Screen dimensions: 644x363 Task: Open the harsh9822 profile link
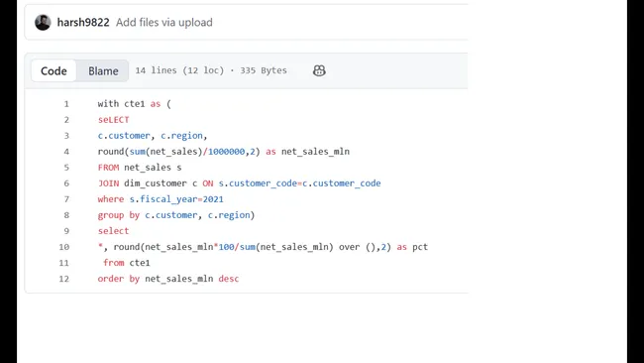coord(83,22)
